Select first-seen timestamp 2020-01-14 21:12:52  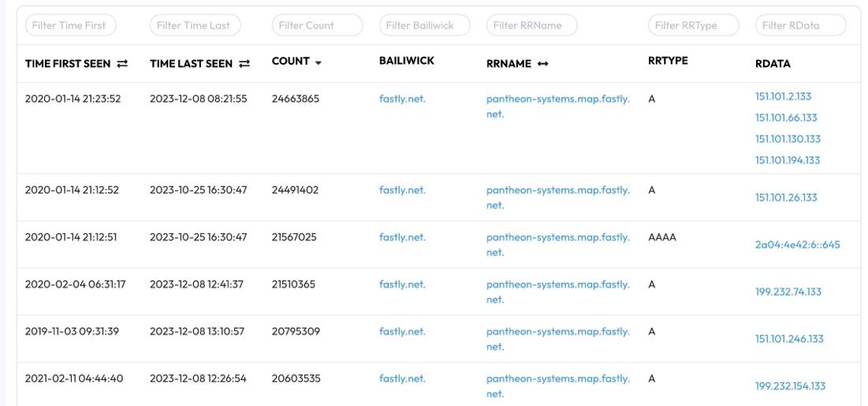click(72, 190)
